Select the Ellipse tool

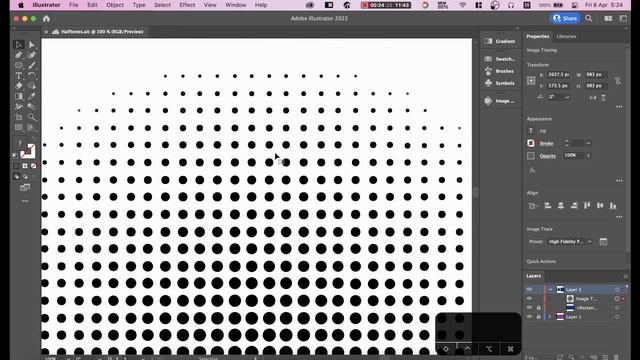coord(19,65)
